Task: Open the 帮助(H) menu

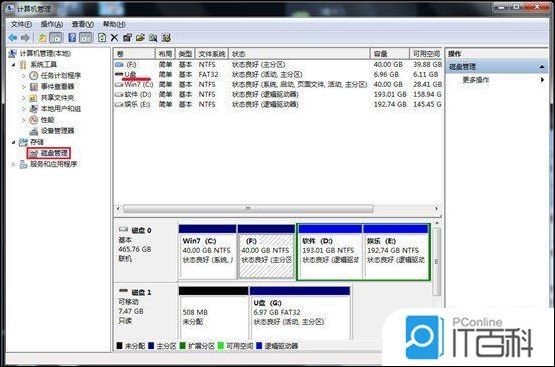Action: pyautogui.click(x=114, y=24)
